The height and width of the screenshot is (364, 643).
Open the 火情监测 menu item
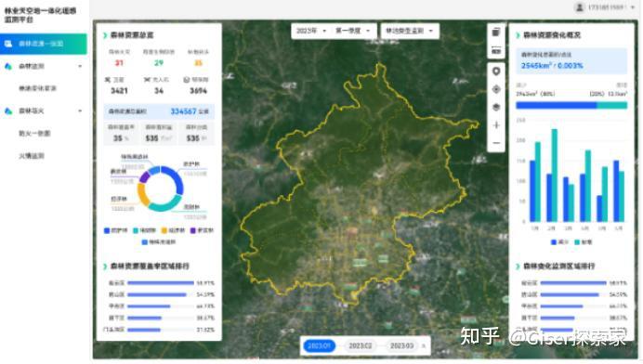click(32, 156)
